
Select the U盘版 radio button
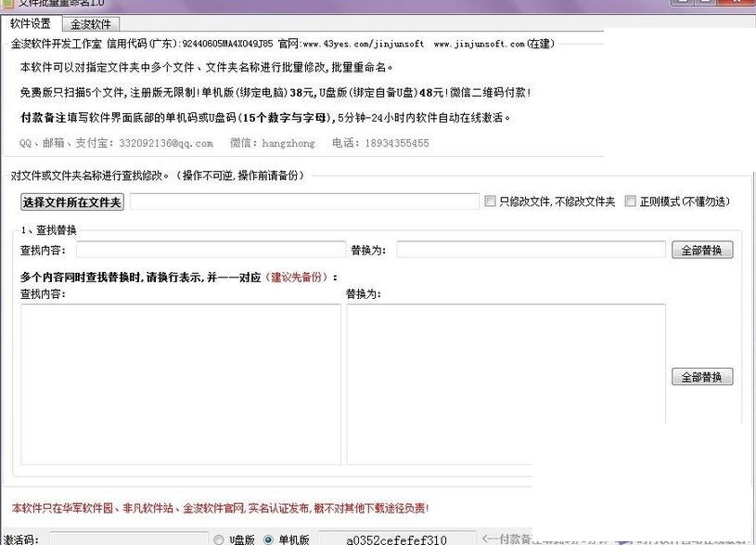point(219,539)
